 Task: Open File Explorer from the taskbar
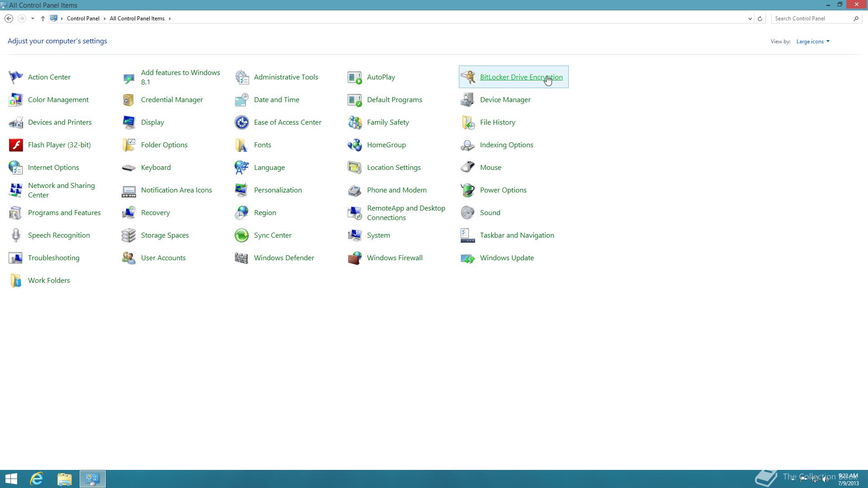point(65,479)
